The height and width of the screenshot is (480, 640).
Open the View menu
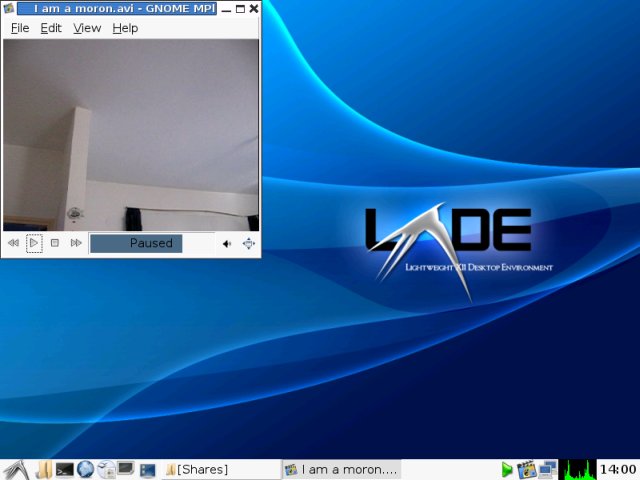[x=87, y=28]
